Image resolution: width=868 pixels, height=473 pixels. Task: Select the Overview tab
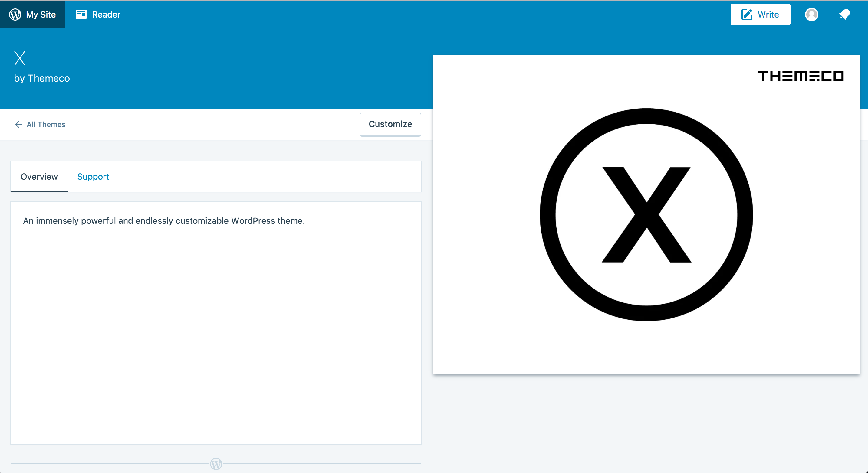tap(39, 176)
